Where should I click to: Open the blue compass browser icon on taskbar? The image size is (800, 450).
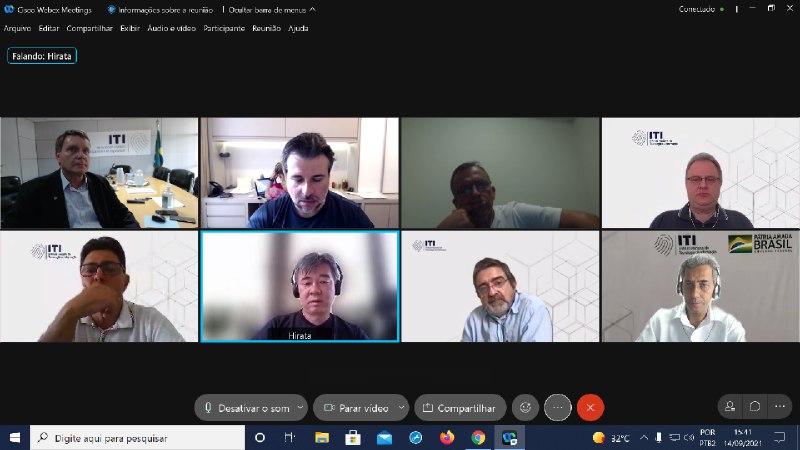click(x=415, y=438)
